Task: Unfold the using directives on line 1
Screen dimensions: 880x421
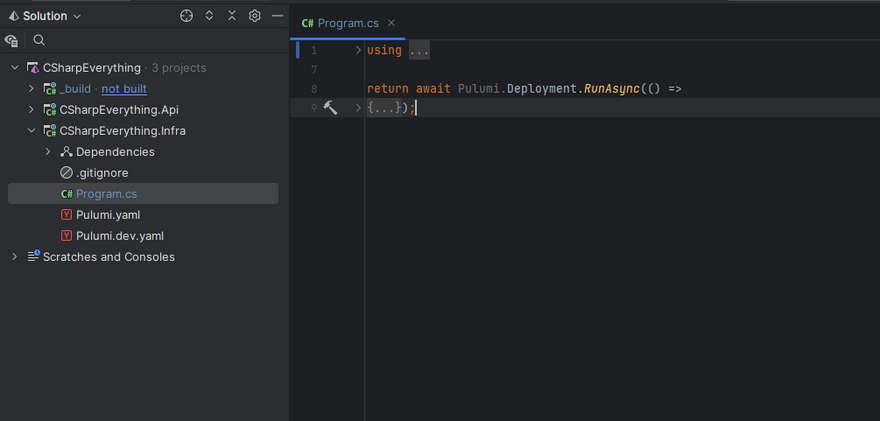Action: coord(358,50)
